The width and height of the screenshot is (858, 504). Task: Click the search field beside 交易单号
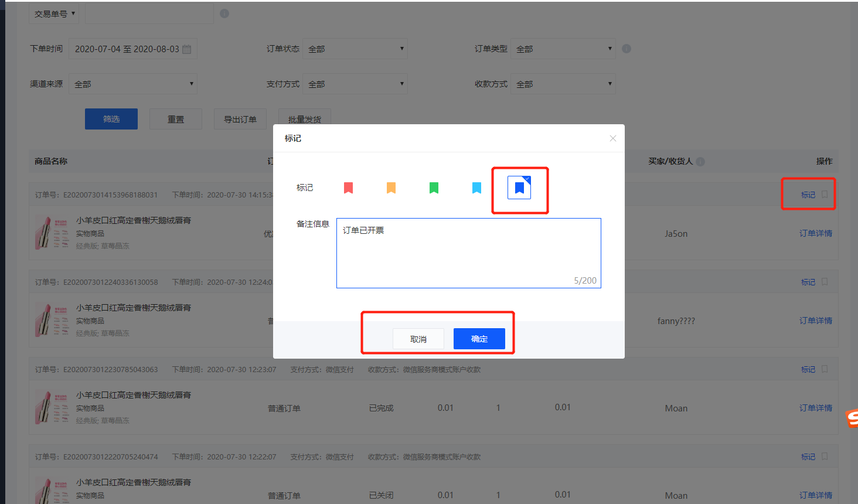pos(149,13)
